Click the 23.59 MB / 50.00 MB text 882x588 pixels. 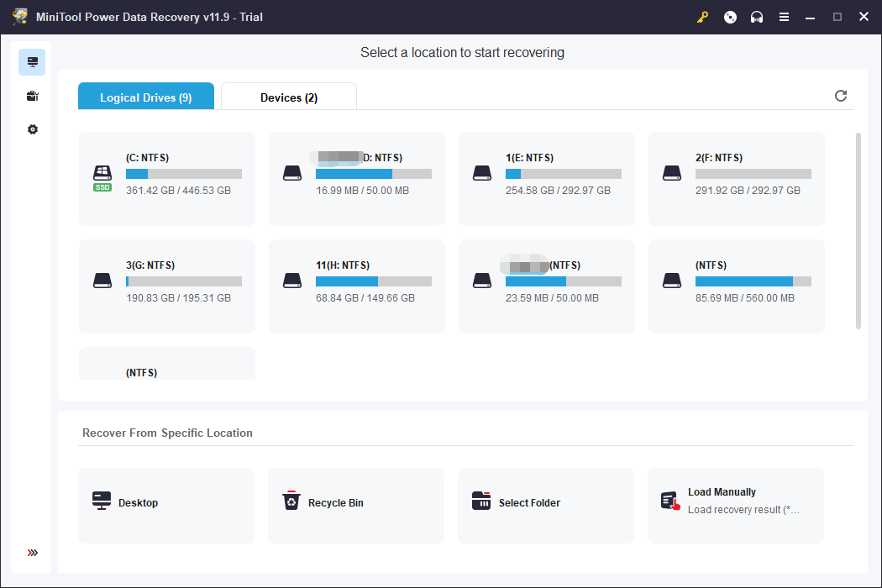pos(552,297)
